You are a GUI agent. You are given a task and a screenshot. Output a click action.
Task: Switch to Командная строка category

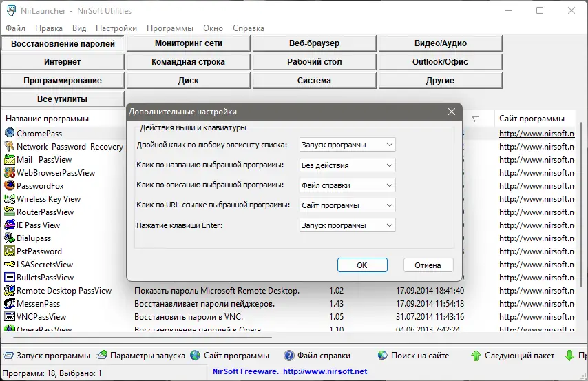point(189,62)
